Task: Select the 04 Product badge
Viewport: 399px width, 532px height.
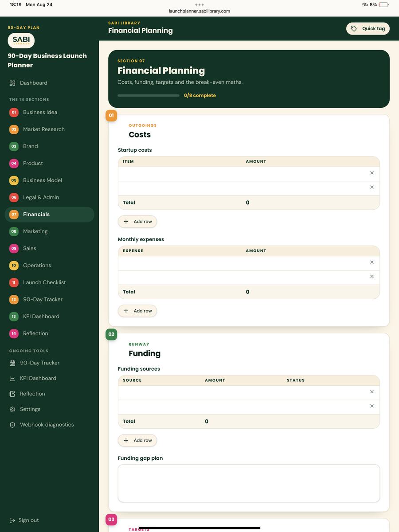Action: (14, 163)
